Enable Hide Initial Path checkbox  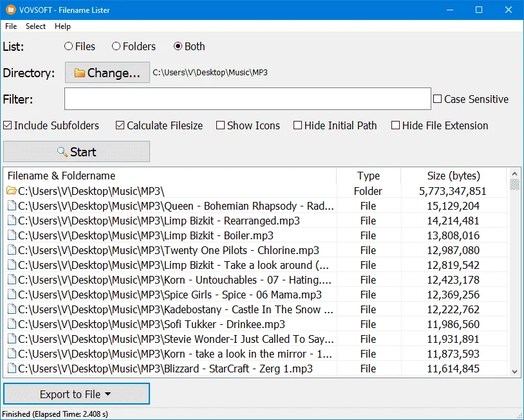pyautogui.click(x=297, y=125)
